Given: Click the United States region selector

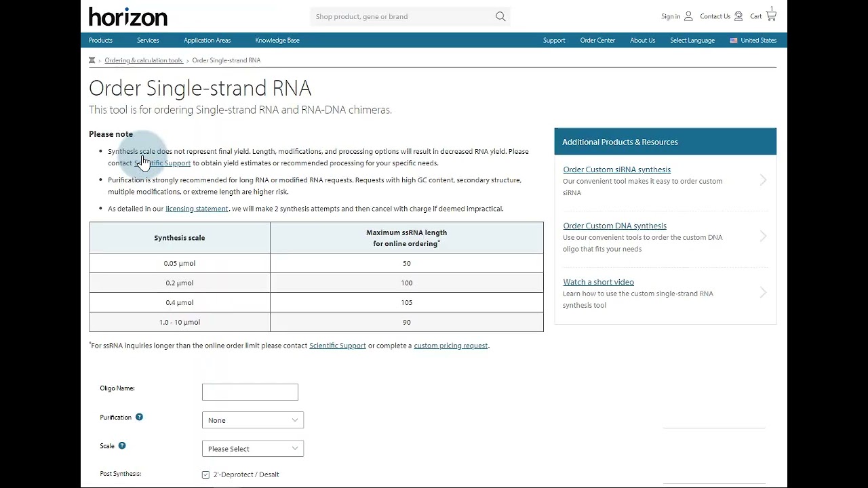Looking at the screenshot, I should (x=753, y=40).
